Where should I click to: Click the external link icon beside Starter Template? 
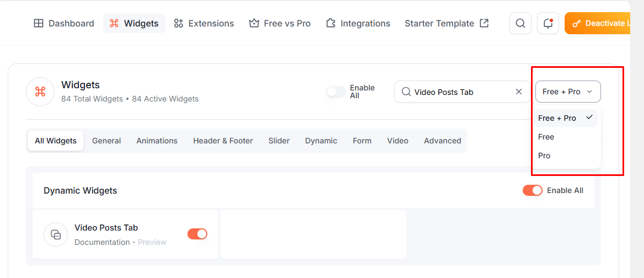(485, 23)
